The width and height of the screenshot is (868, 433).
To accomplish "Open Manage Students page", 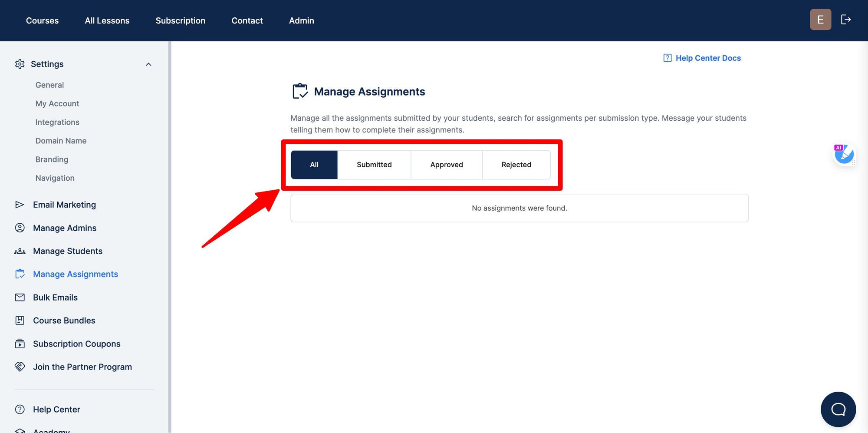I will click(68, 251).
